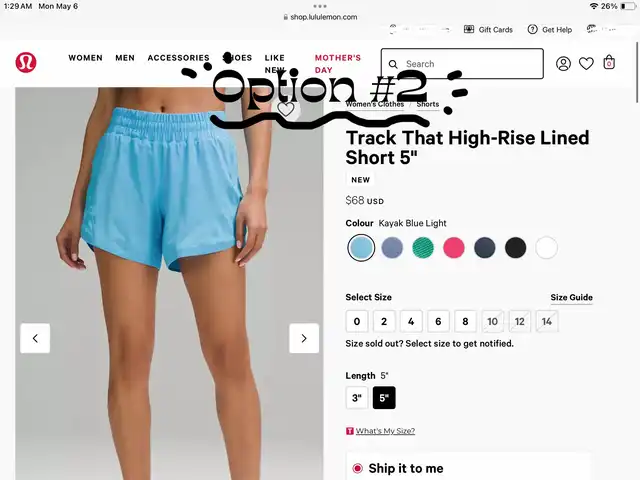The height and width of the screenshot is (480, 640).
Task: Open the lululemon logo homepage
Action: click(x=26, y=62)
